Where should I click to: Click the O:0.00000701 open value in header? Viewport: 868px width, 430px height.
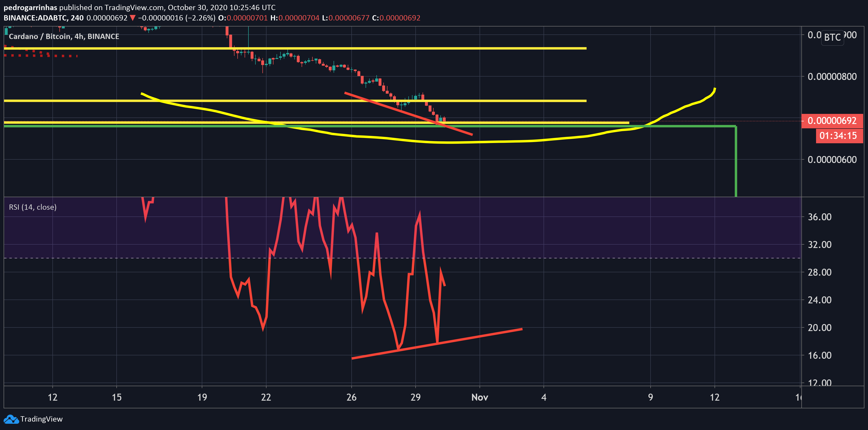click(243, 18)
